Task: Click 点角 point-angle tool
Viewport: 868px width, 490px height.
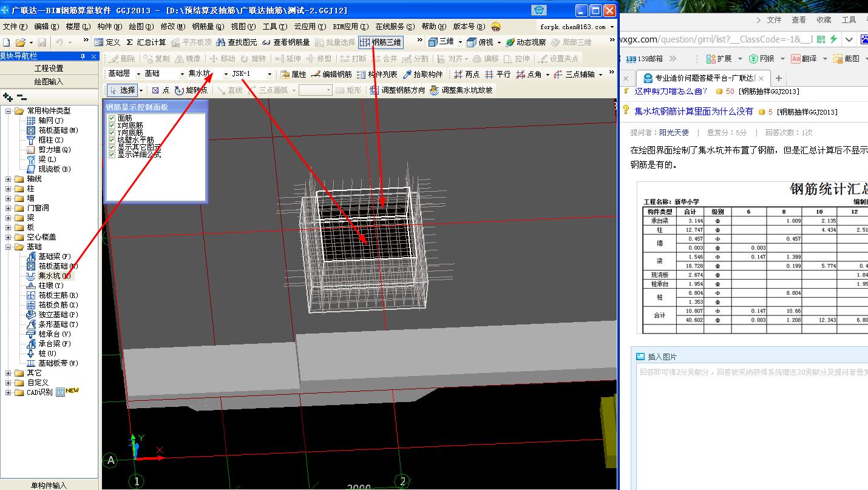Action: click(529, 75)
